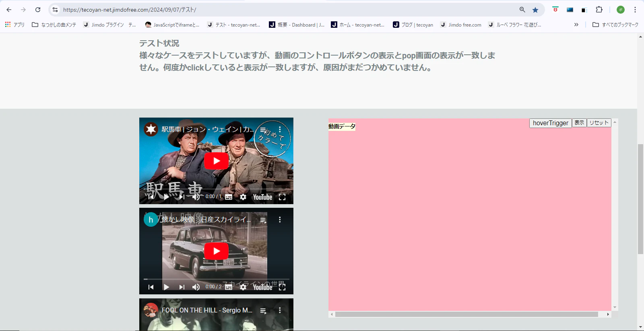644x331 pixels.
Task: Open the Extensions puzzle icon
Action: coord(599,10)
